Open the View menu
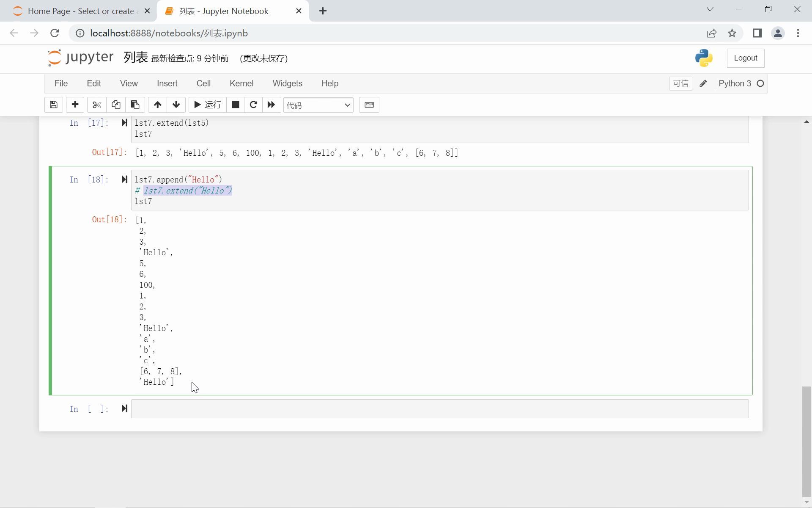 [x=129, y=84]
